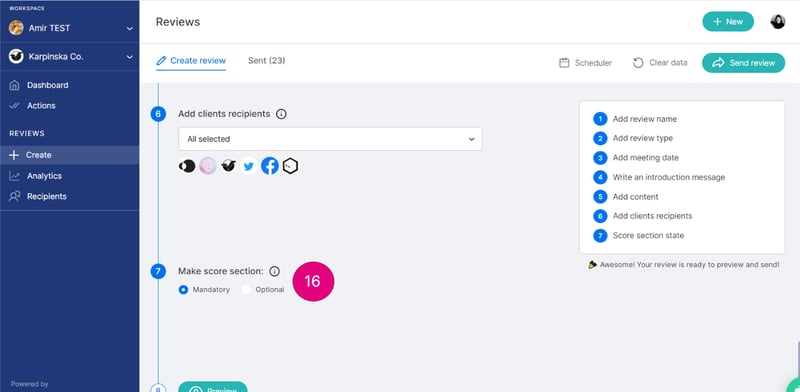Open the All selected recipients dropdown
The height and width of the screenshot is (392, 800).
pos(330,139)
